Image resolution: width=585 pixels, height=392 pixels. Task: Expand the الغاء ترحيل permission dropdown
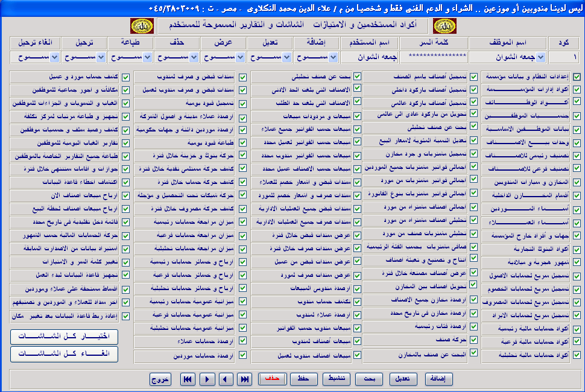tap(54, 57)
